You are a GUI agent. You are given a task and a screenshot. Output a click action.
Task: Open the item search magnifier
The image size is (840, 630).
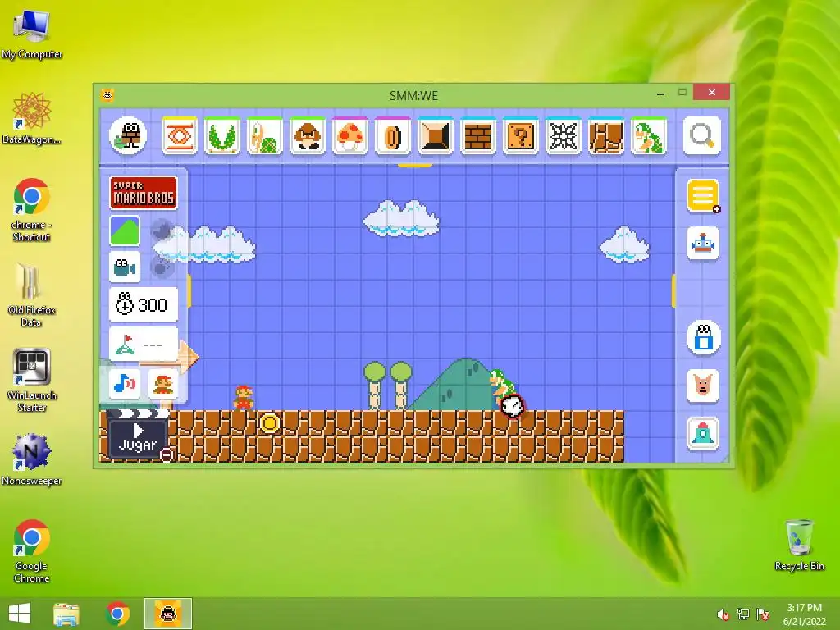coord(702,135)
